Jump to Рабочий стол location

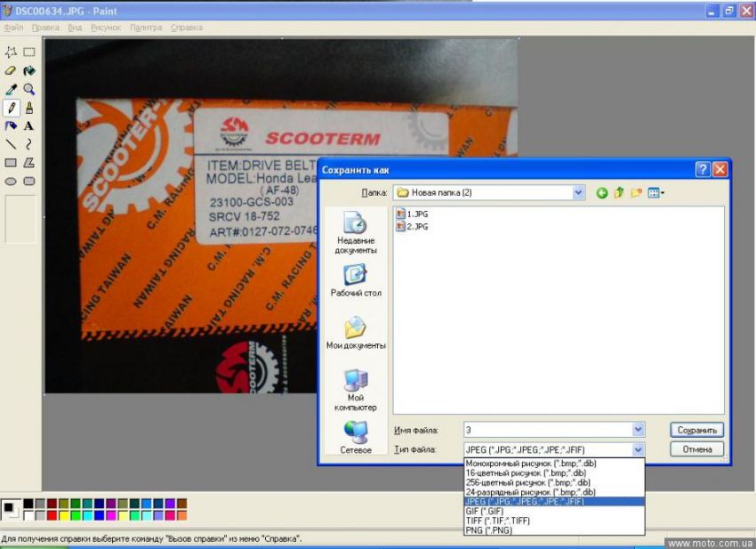pos(356,280)
